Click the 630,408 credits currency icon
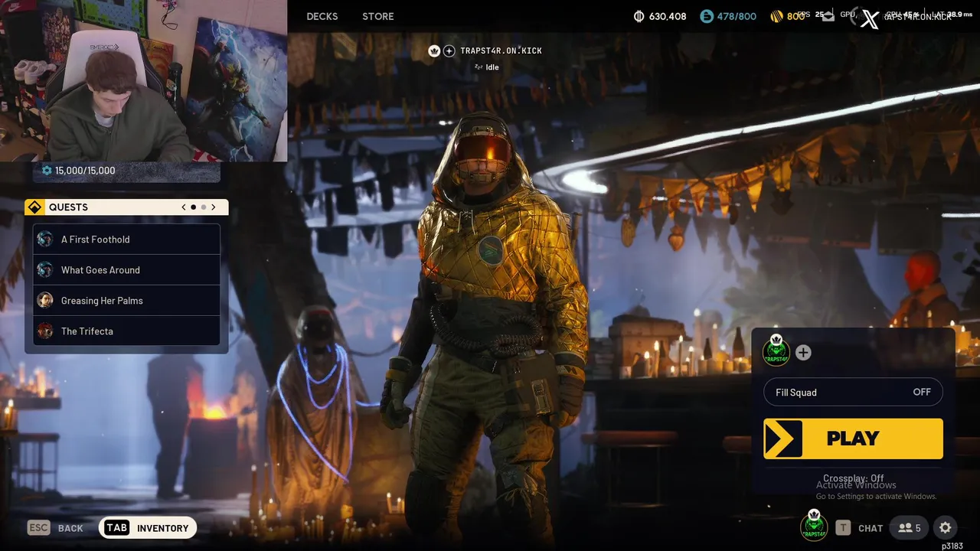Image resolution: width=980 pixels, height=551 pixels. coord(639,16)
